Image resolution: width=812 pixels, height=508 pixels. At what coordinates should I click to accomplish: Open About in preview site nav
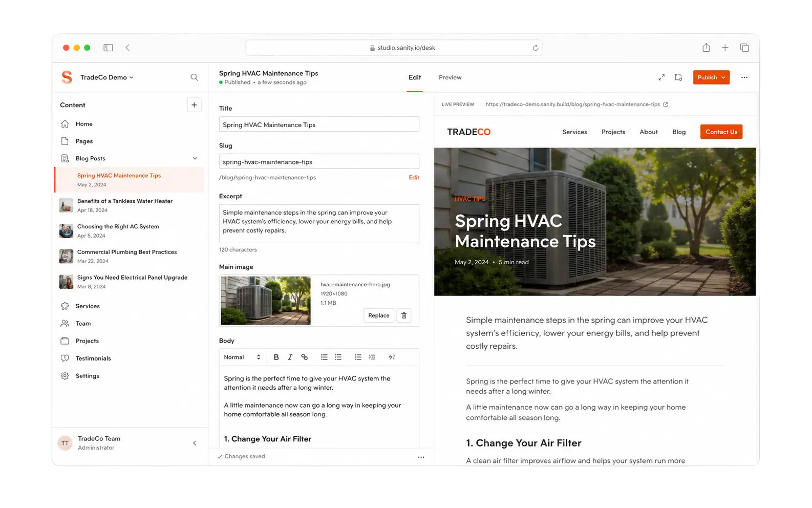coord(649,132)
